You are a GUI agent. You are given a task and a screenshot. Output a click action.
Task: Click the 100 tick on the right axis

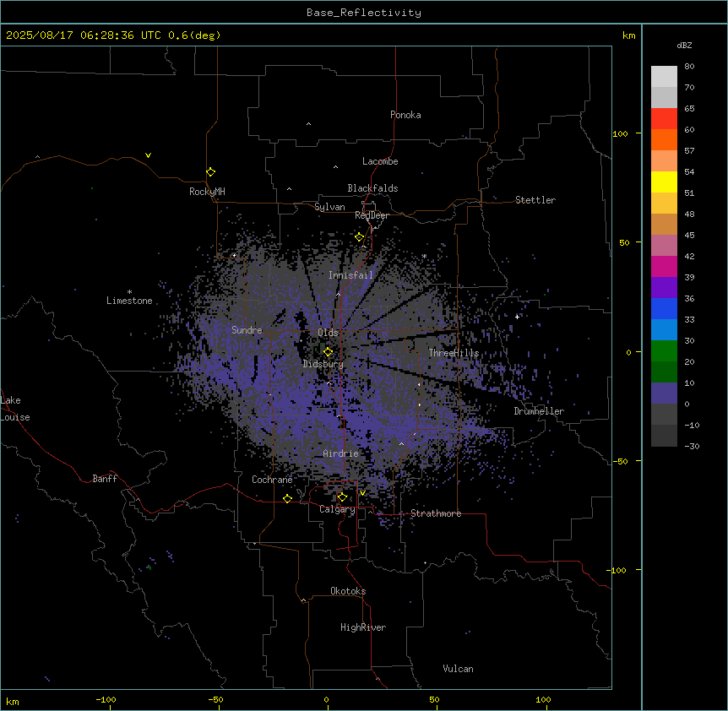coord(620,133)
